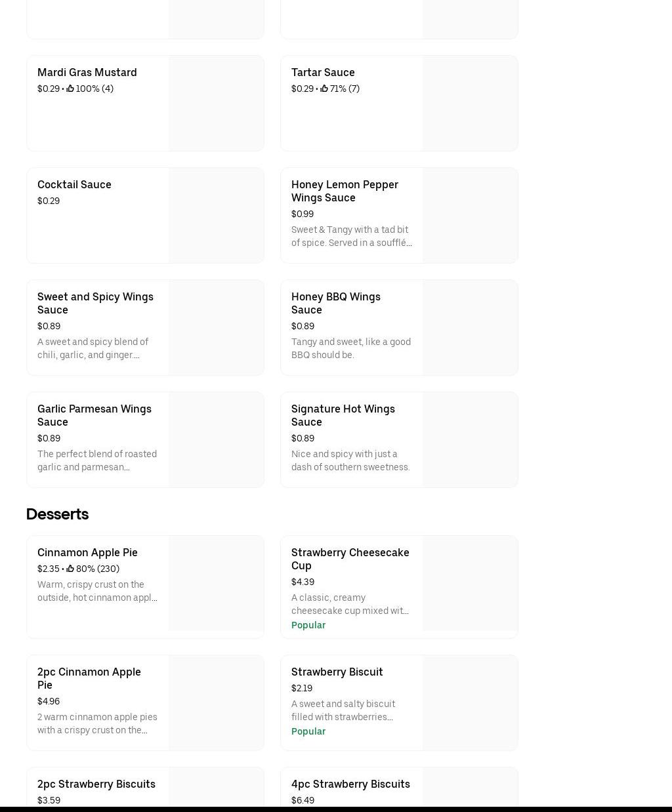Click the Cocktail Sauce image placeholder
Screen dimensions: 672x812
(216, 215)
